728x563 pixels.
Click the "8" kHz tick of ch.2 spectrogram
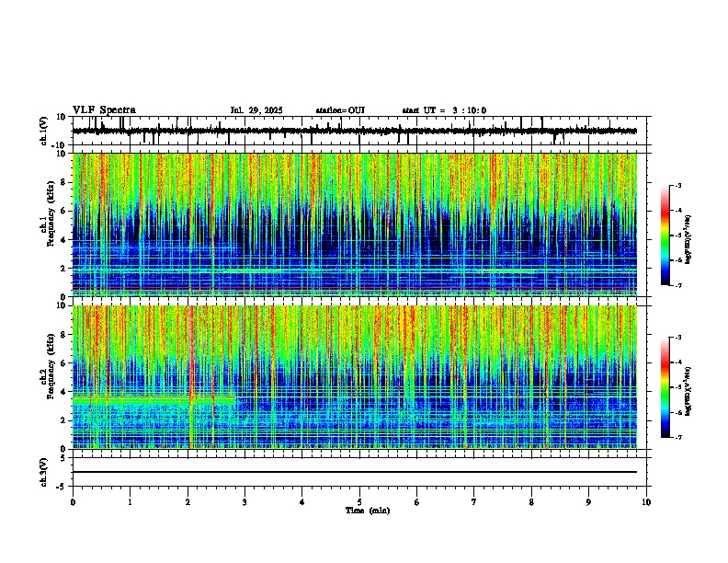click(64, 335)
